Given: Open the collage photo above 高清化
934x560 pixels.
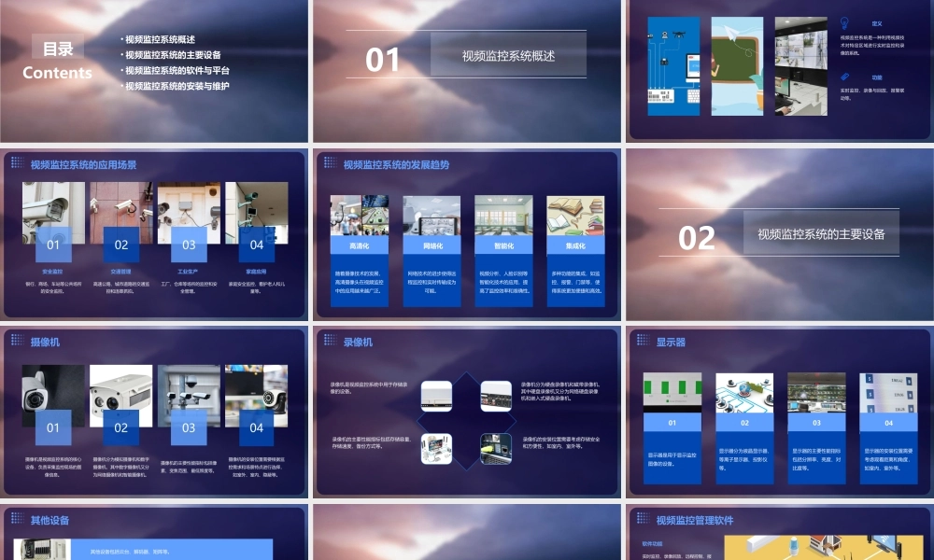Looking at the screenshot, I should coord(360,216).
